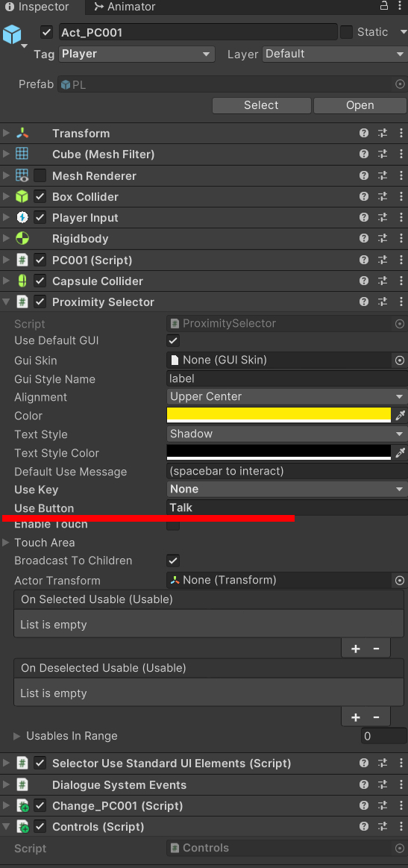The image size is (408, 868).
Task: Click the Text Style Color eyedropper icon
Action: coord(401,453)
